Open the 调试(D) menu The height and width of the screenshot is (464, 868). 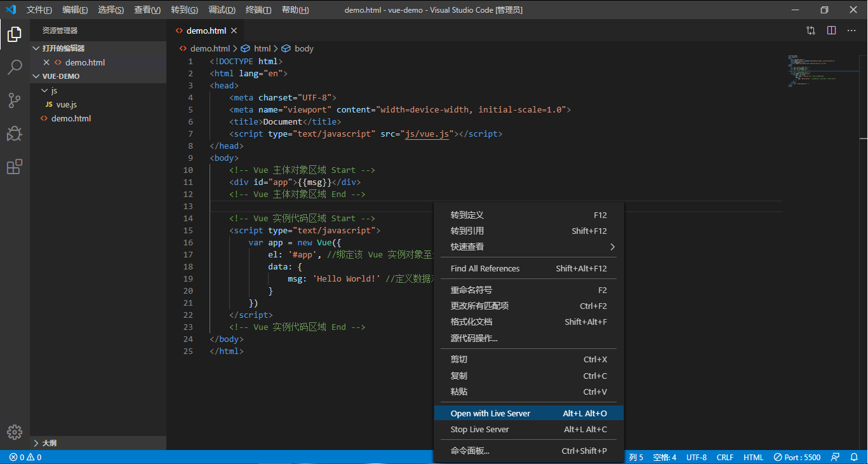(222, 10)
